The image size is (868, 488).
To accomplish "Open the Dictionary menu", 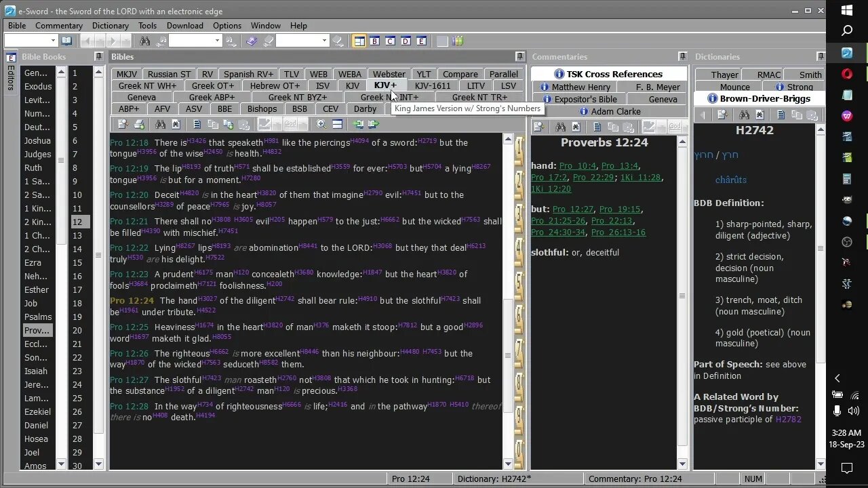I will (x=111, y=25).
